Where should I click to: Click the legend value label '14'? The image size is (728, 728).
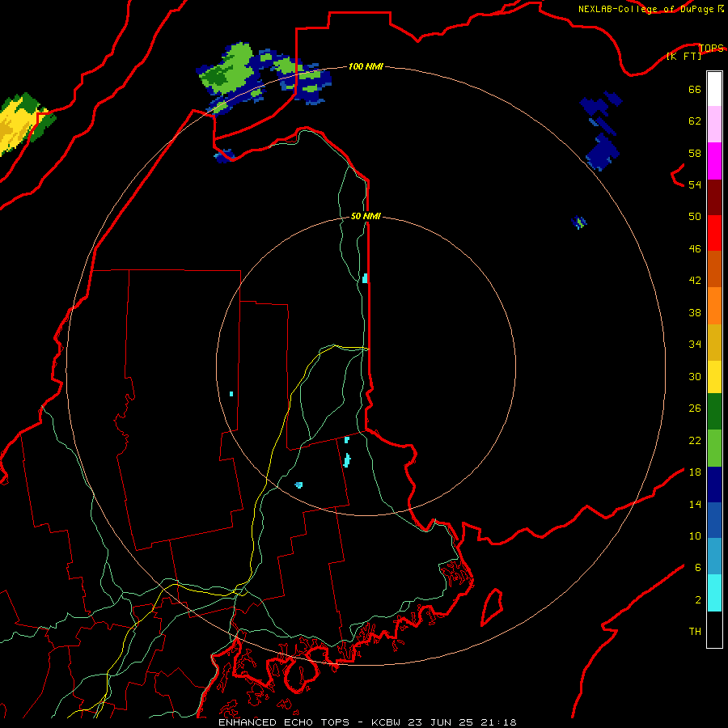click(695, 504)
